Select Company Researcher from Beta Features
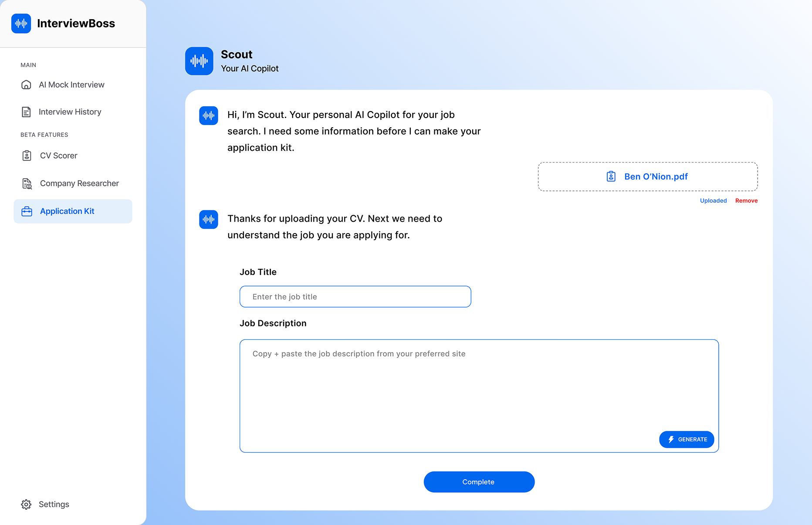Image resolution: width=812 pixels, height=525 pixels. coord(79,183)
